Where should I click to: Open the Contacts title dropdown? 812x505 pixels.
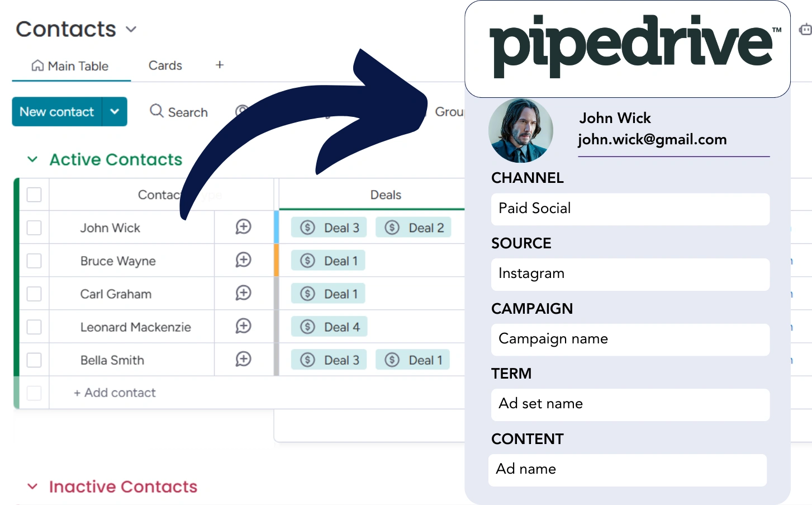pyautogui.click(x=131, y=29)
